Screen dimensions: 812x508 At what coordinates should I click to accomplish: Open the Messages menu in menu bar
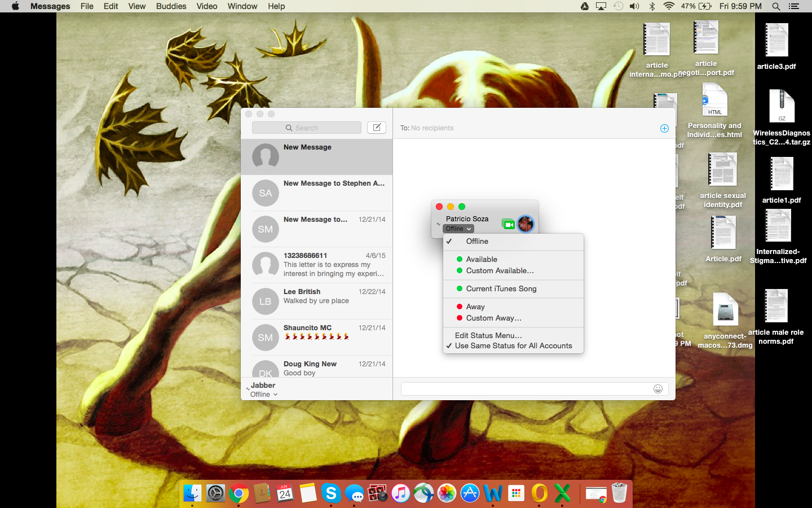[50, 6]
